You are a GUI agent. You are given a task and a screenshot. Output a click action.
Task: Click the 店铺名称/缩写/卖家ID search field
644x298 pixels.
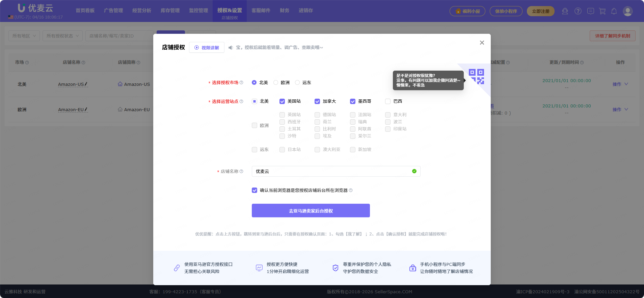tap(120, 36)
